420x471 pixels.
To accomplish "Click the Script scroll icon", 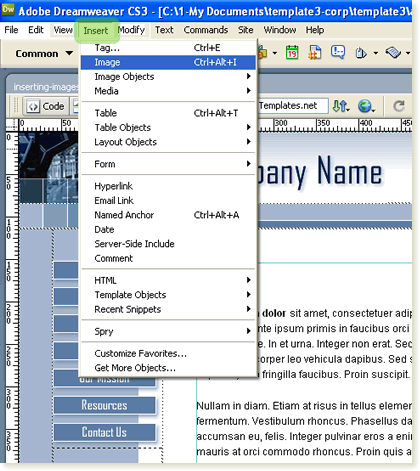I will 393,53.
